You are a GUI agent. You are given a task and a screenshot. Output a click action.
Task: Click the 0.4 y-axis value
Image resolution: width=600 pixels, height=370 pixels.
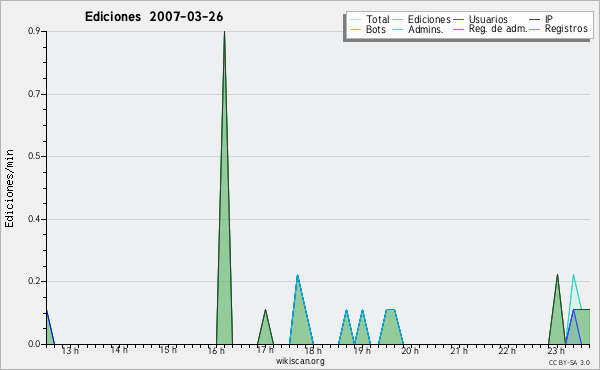point(34,219)
